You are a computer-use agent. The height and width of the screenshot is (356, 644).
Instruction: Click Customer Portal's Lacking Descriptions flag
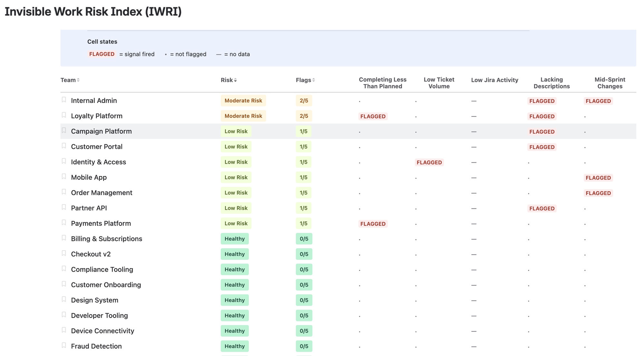pyautogui.click(x=542, y=147)
